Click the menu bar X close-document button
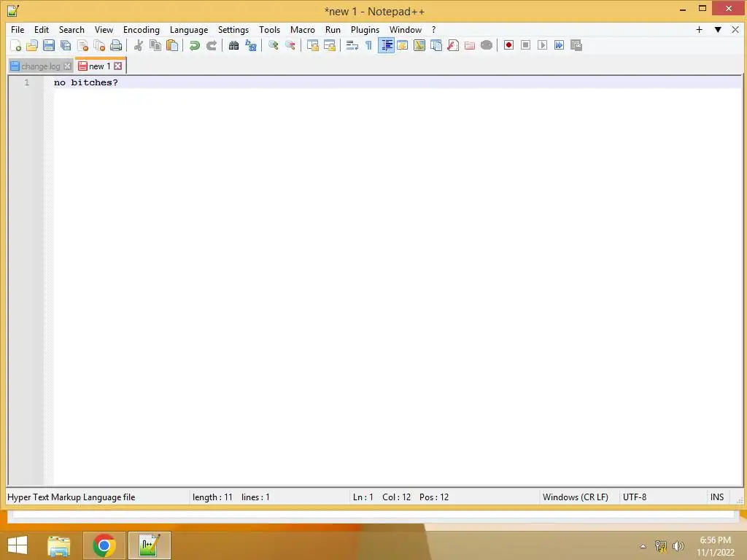The image size is (747, 560). [x=735, y=29]
